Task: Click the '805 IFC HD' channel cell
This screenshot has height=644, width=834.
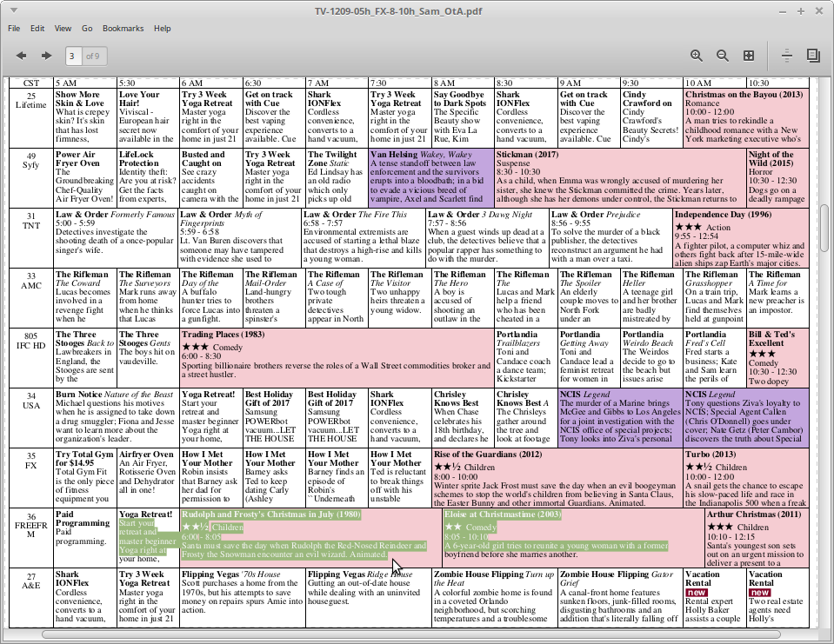Action: point(30,359)
